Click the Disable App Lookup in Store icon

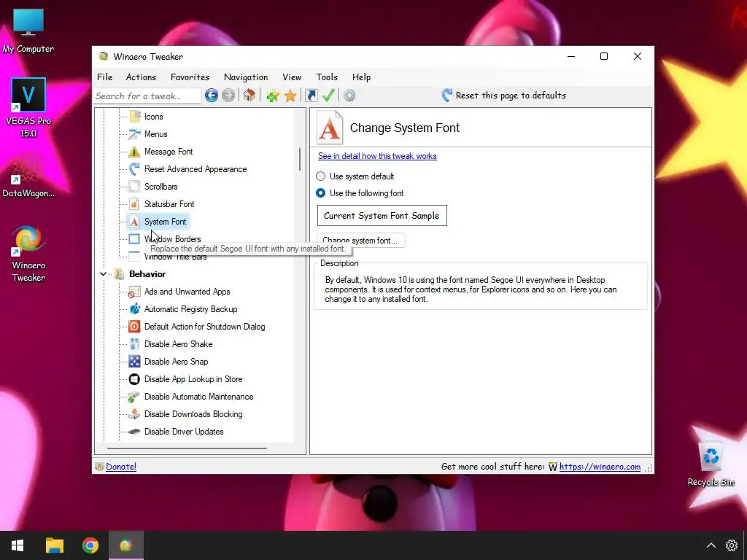(x=135, y=379)
